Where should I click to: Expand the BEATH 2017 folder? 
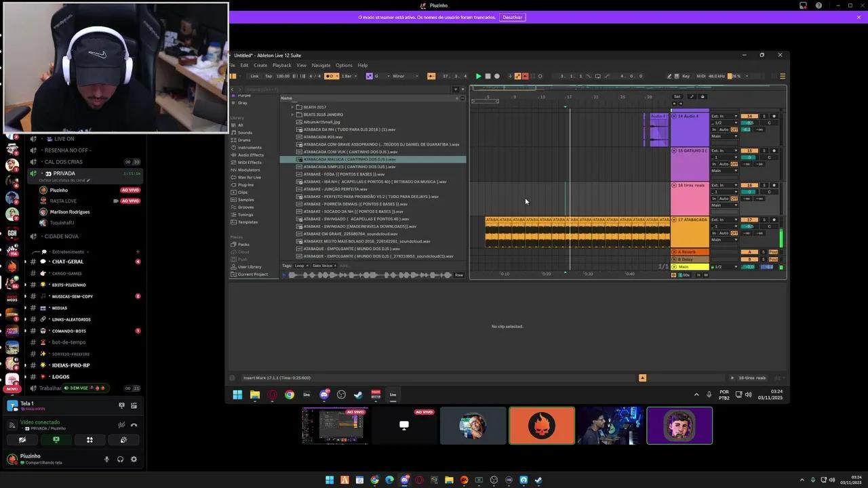tap(294, 107)
